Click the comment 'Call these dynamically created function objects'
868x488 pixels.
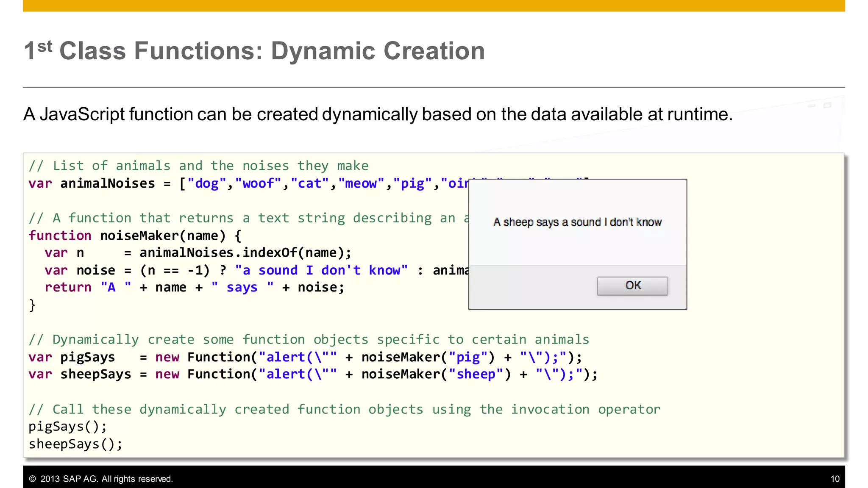pyautogui.click(x=344, y=410)
